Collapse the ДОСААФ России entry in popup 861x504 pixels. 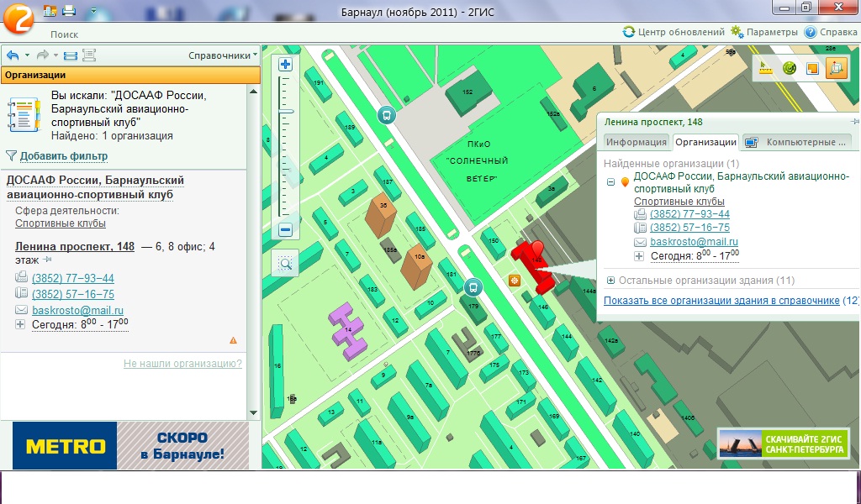pyautogui.click(x=610, y=182)
